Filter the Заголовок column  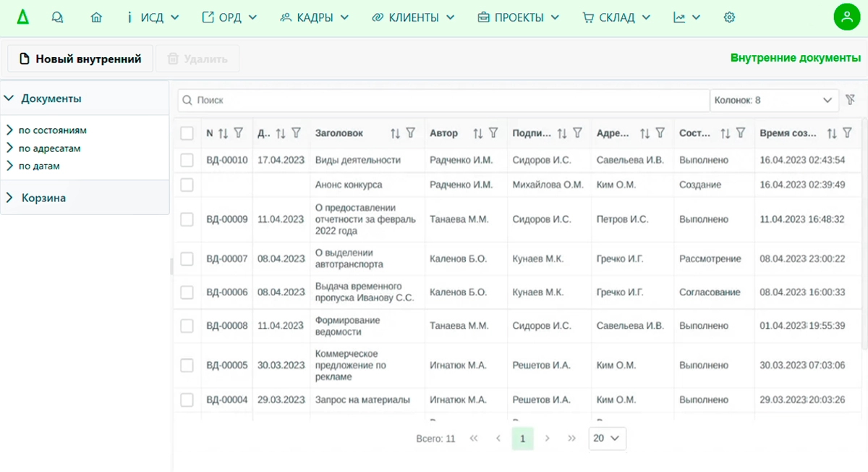pyautogui.click(x=410, y=133)
